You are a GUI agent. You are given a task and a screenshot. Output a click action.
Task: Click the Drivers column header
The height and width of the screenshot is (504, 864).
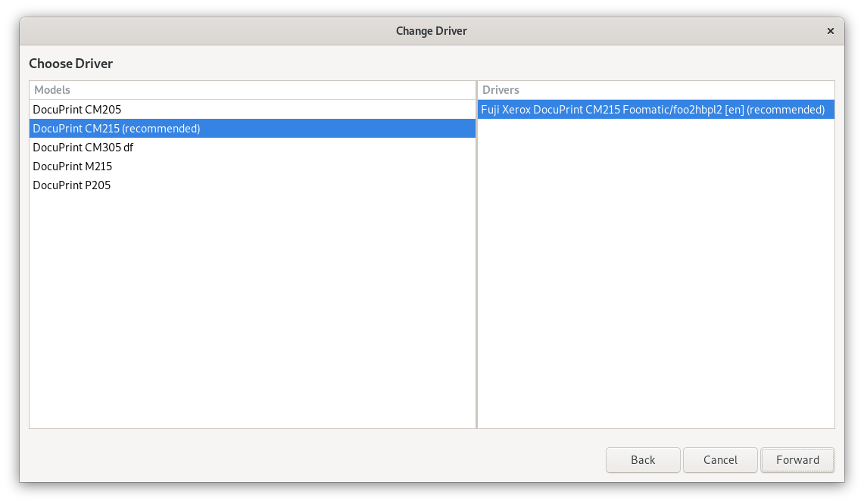click(501, 89)
